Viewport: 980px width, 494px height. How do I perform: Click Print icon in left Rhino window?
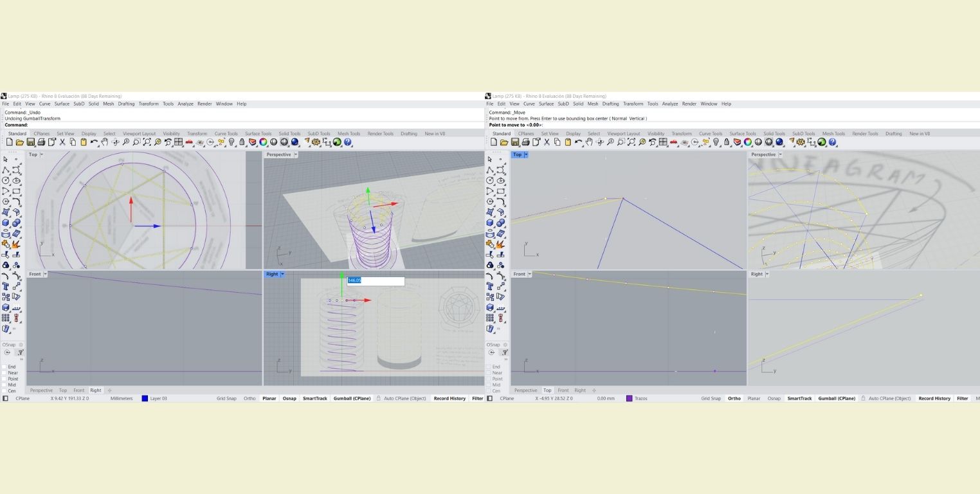pyautogui.click(x=41, y=142)
